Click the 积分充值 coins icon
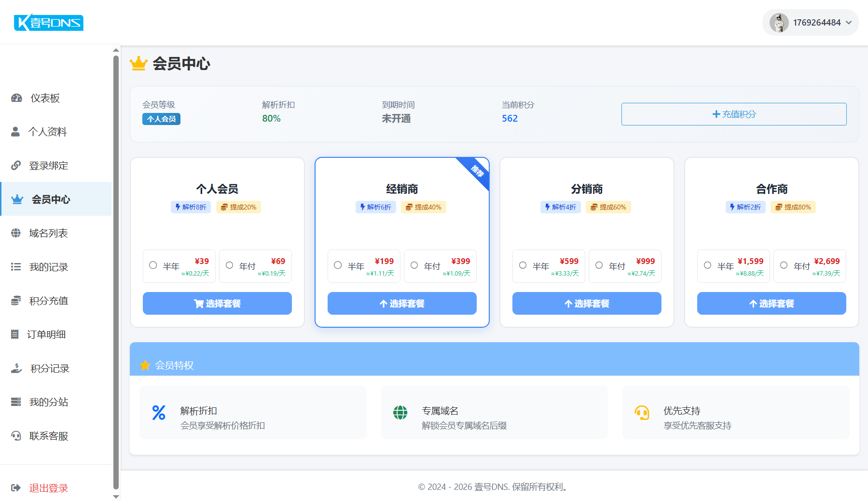This screenshot has width=868, height=501. pos(16,301)
